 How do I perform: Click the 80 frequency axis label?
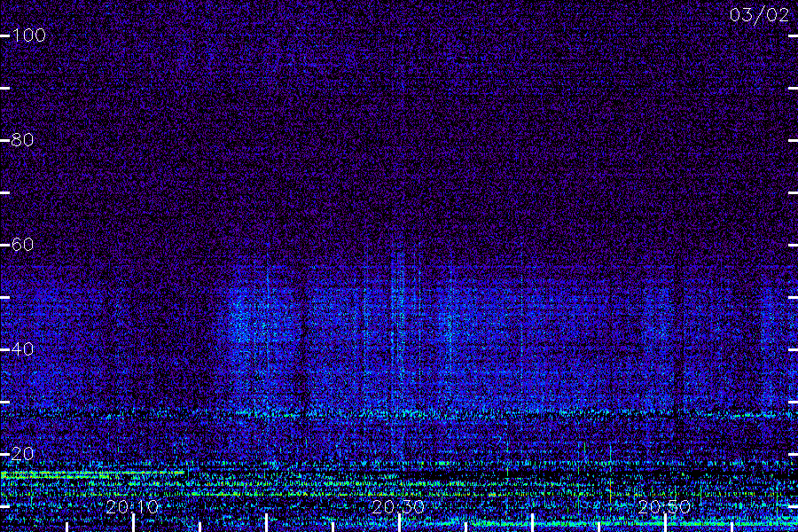(x=22, y=140)
